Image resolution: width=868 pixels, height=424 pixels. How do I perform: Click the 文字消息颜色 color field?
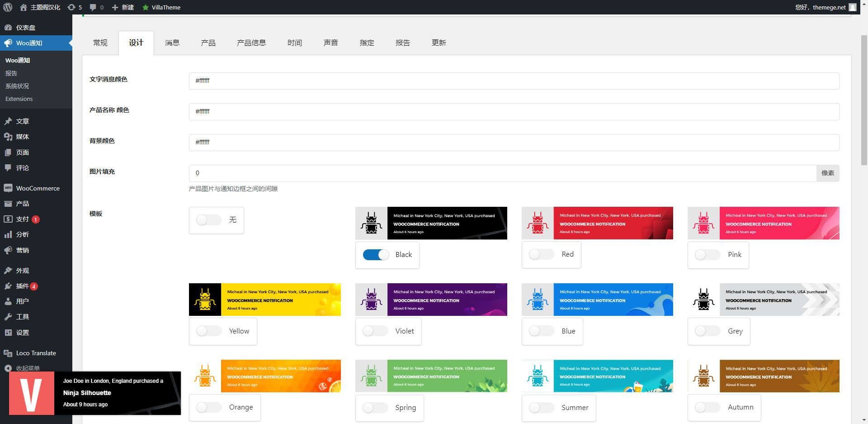(x=514, y=81)
